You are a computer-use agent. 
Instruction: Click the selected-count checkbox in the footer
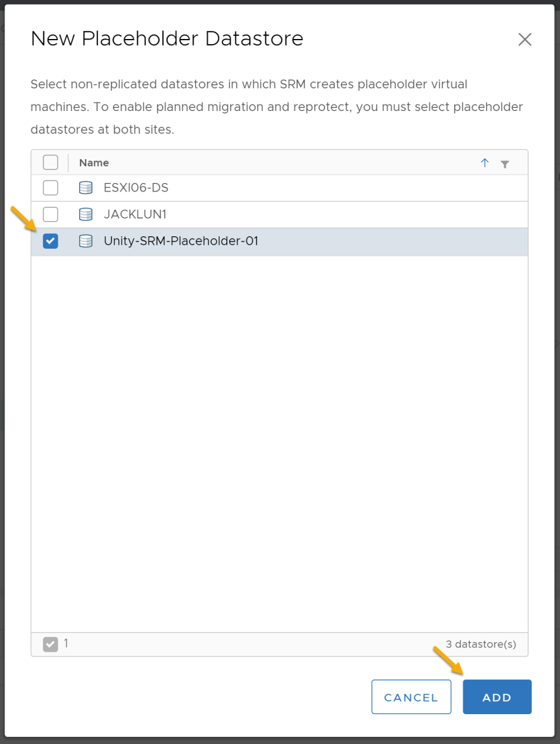point(50,645)
